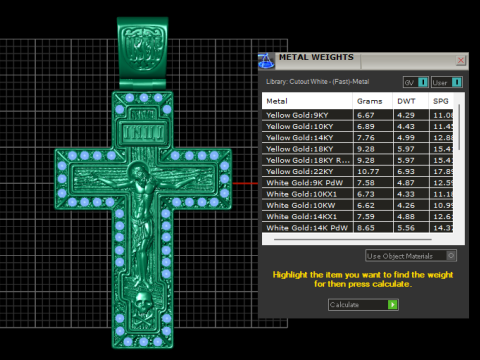This screenshot has width=480, height=360.
Task: Click the vertical scrollbar of metal list
Action: click(459, 127)
